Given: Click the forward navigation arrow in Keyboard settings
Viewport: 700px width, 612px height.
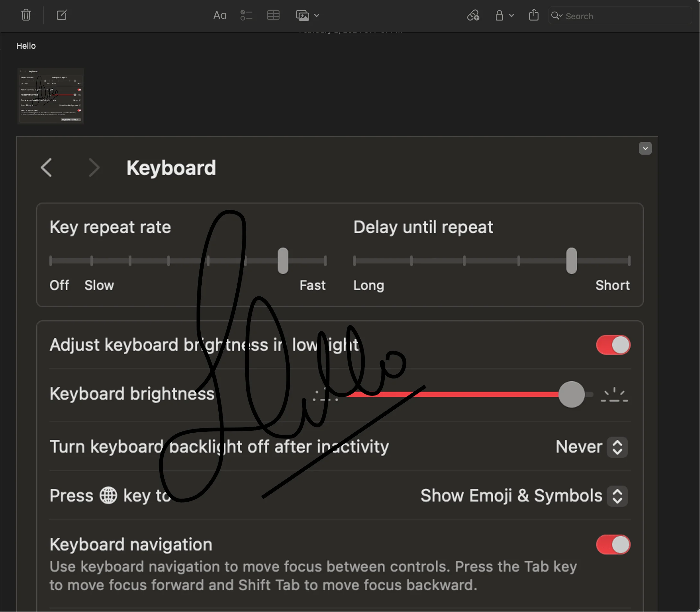Looking at the screenshot, I should 95,167.
